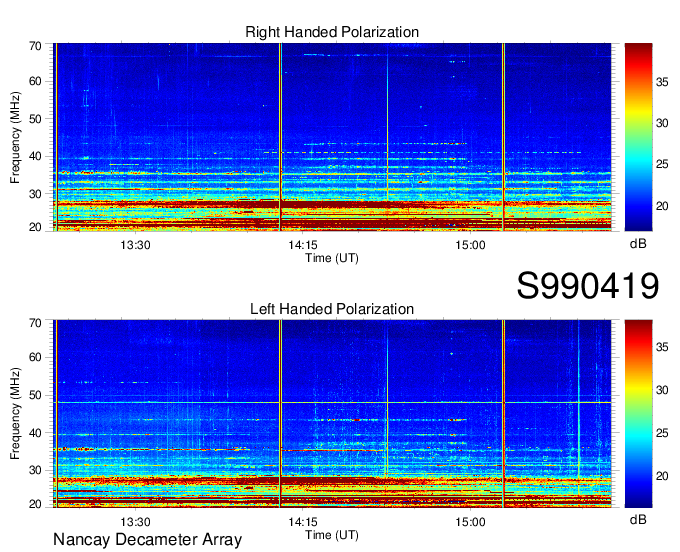Click the 30 dB value on right-handed colorbar
The height and width of the screenshot is (552, 680).
pyautogui.click(x=662, y=123)
